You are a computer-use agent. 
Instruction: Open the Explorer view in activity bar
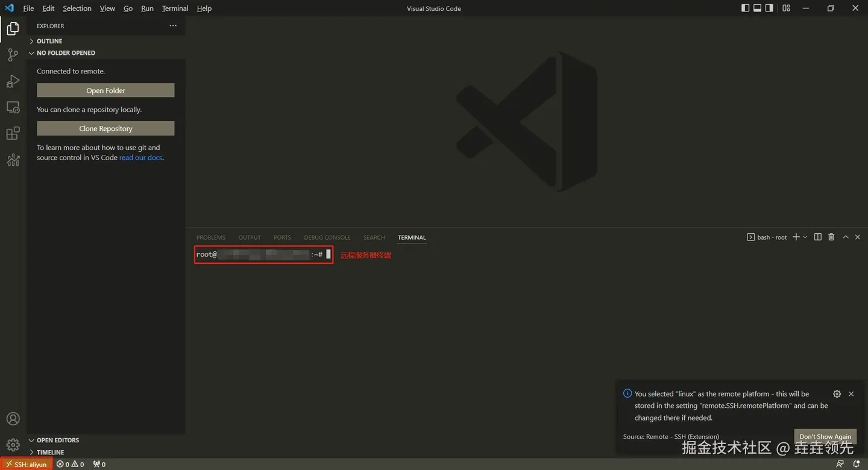click(13, 28)
